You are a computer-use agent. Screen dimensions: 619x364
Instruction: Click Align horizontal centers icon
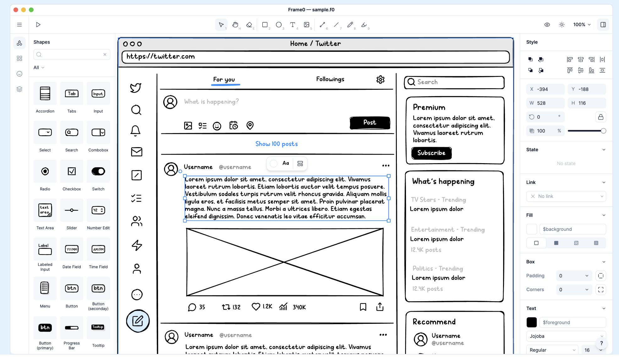[581, 59]
